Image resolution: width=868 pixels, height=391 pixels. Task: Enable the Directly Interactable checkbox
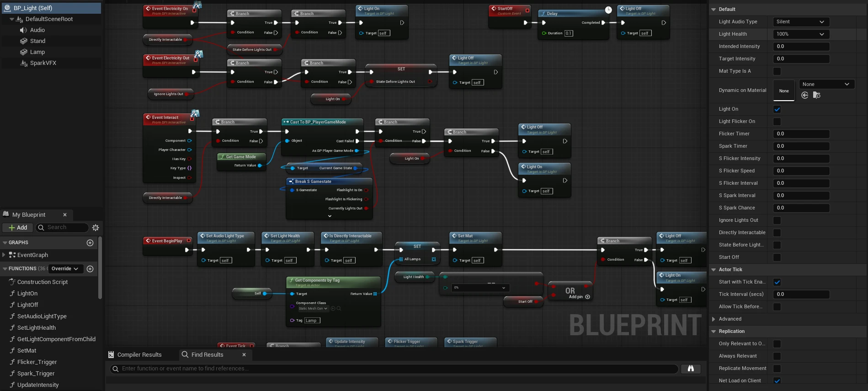pos(777,233)
